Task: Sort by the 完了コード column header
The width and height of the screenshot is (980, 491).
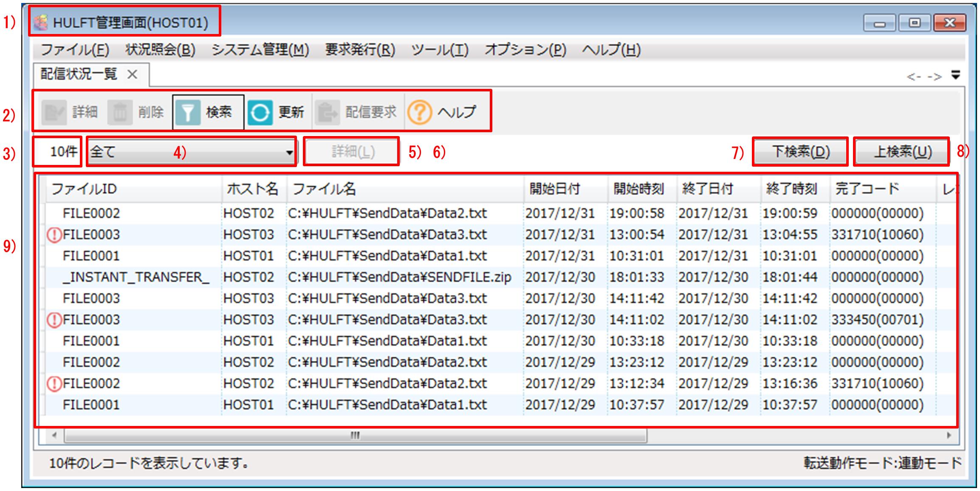Action: pos(867,188)
